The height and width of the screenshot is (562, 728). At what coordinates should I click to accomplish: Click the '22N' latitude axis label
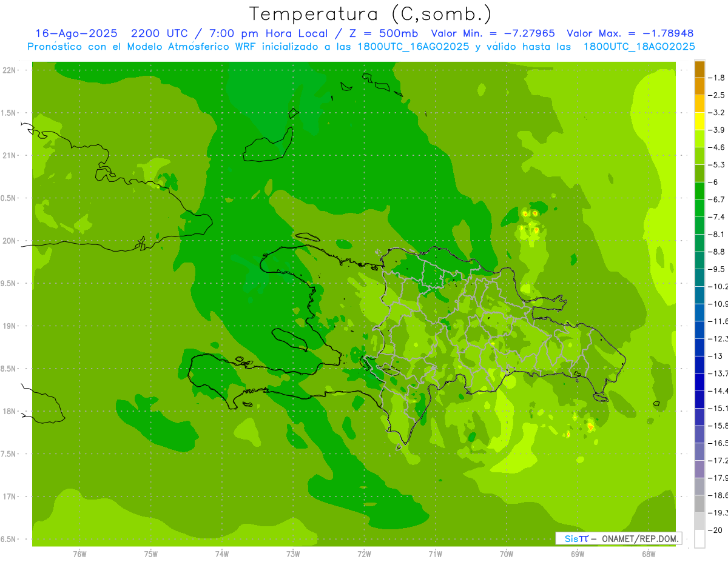(9, 70)
